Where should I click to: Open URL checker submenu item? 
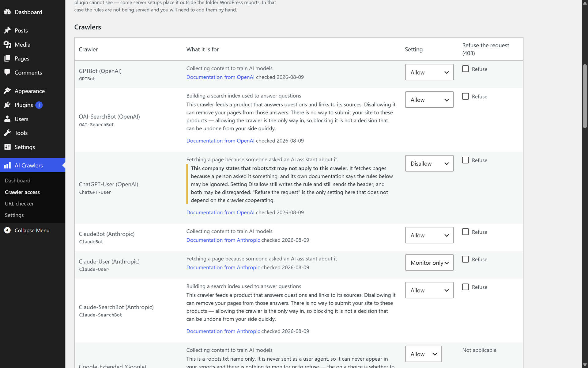click(x=19, y=204)
